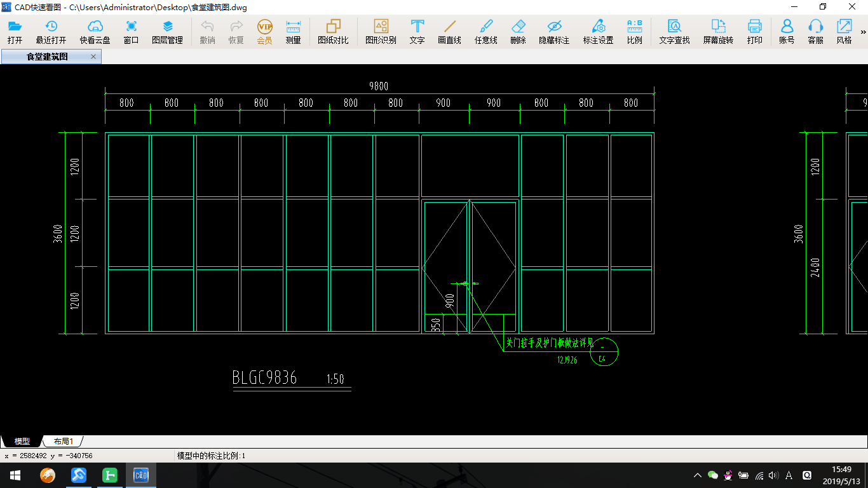Click the 1:50 scale label

pos(335,379)
